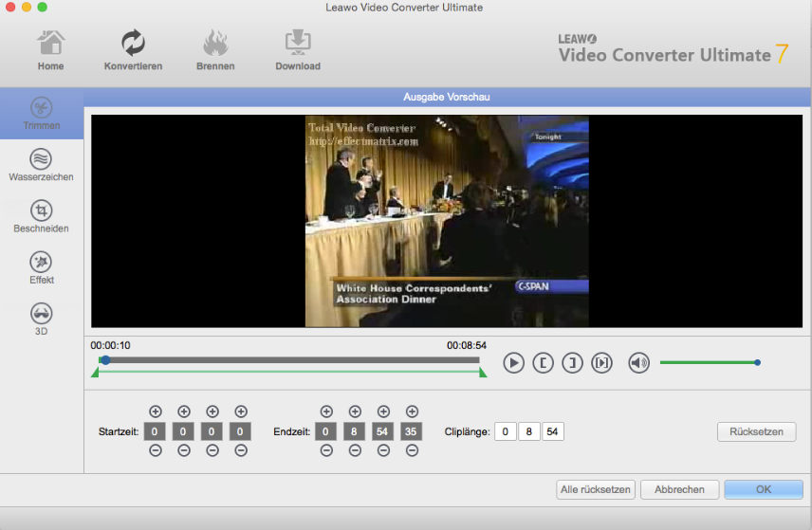
Task: Open the Brennen burn module
Action: pyautogui.click(x=217, y=50)
